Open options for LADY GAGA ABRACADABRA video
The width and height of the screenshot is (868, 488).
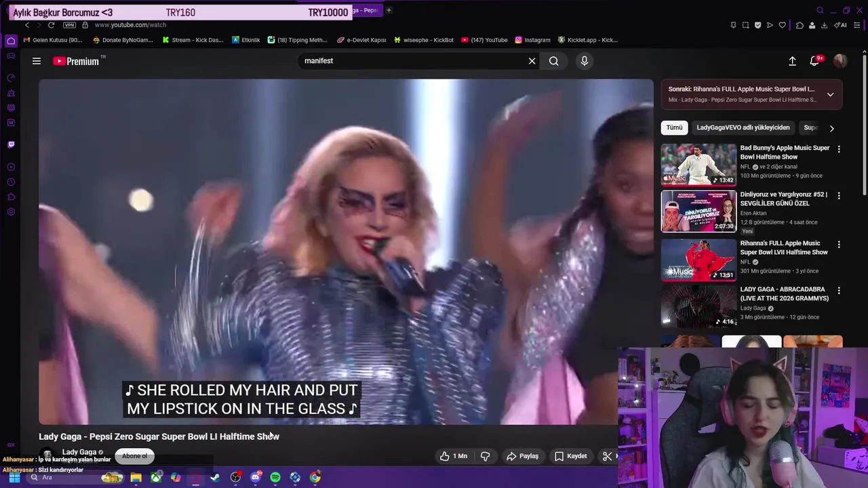[839, 291]
